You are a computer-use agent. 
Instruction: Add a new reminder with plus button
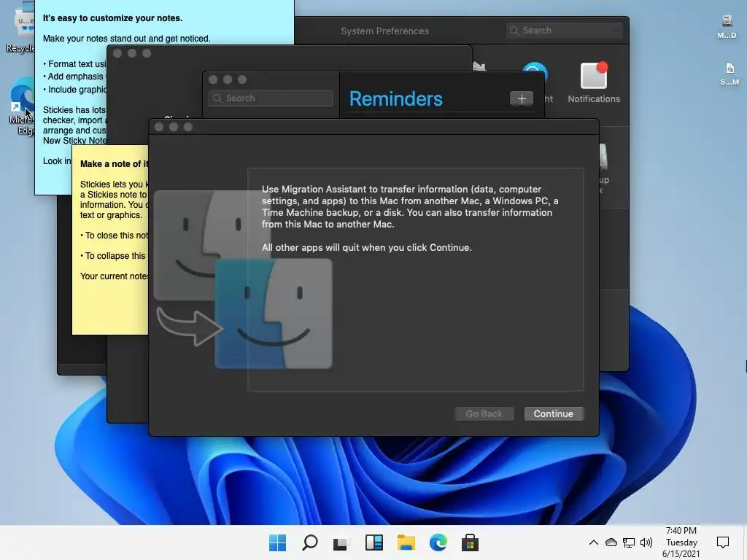(x=522, y=98)
